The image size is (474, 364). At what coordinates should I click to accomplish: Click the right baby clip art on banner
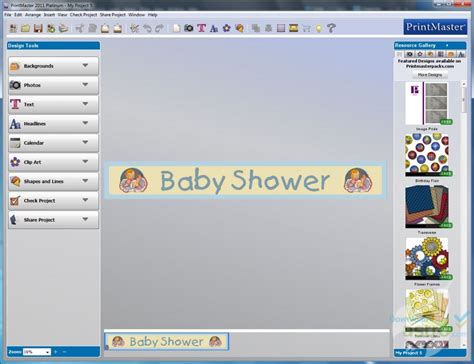tap(358, 180)
